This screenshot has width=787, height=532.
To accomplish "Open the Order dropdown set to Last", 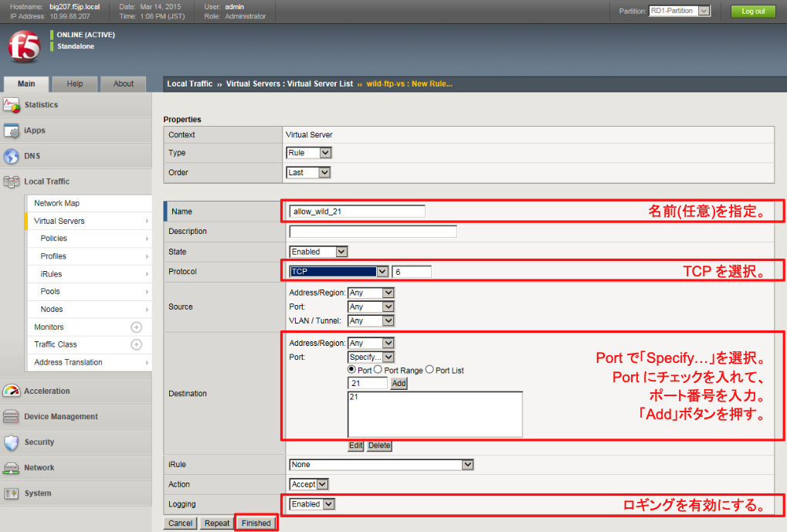I will (x=309, y=173).
